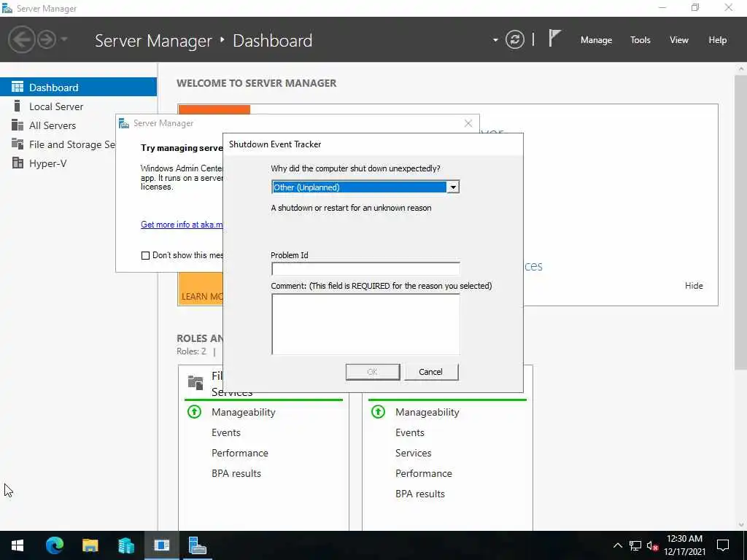Open the Action Center notification icon

pos(723,545)
